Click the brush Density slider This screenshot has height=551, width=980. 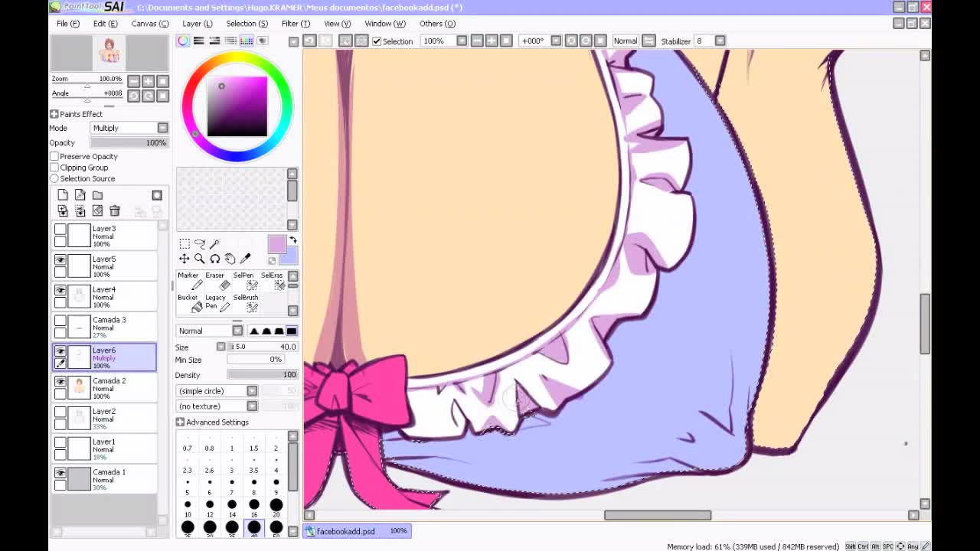coord(261,375)
